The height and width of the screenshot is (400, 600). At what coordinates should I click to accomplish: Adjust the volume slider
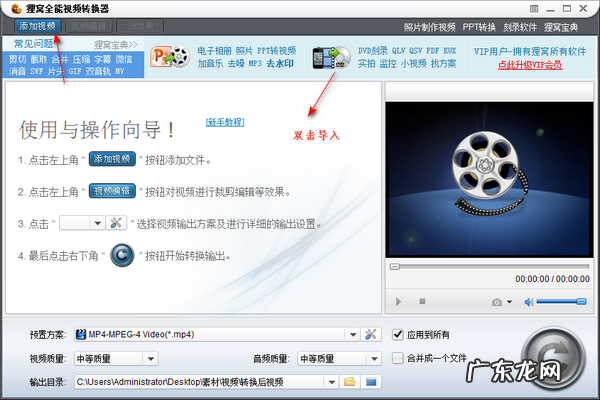561,302
